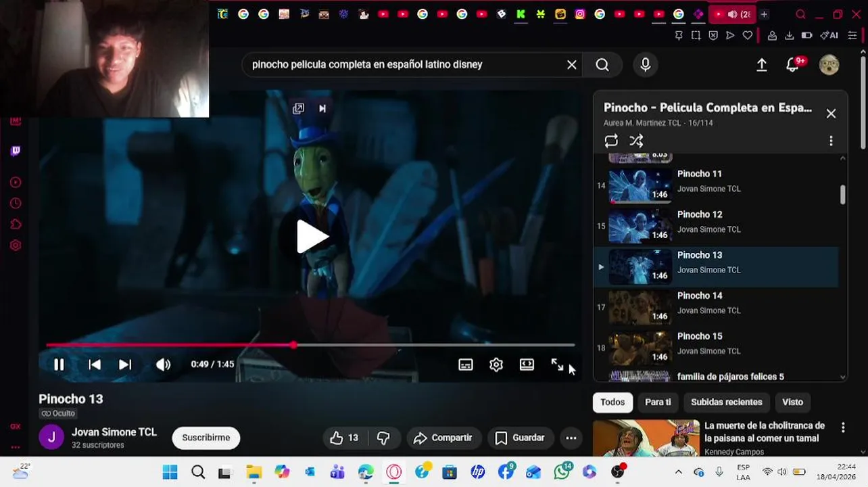
Task: Select the 'Todos' filter chip
Action: coord(612,402)
